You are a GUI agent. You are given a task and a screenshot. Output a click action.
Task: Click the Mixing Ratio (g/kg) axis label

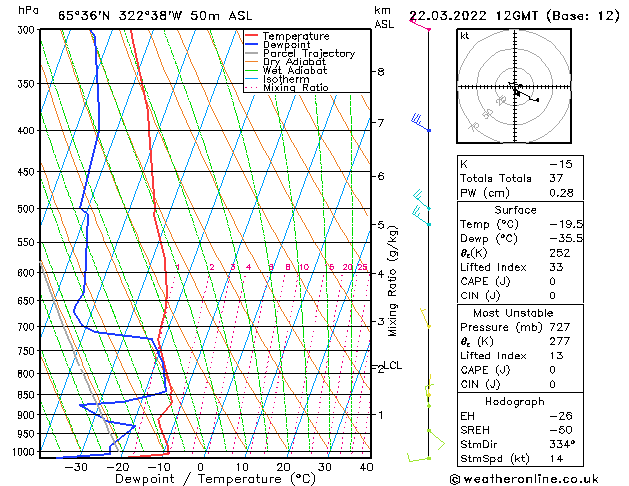tap(392, 281)
